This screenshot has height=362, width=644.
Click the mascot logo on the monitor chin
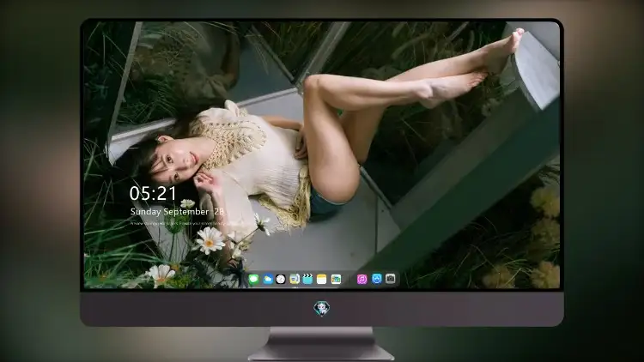[322, 308]
